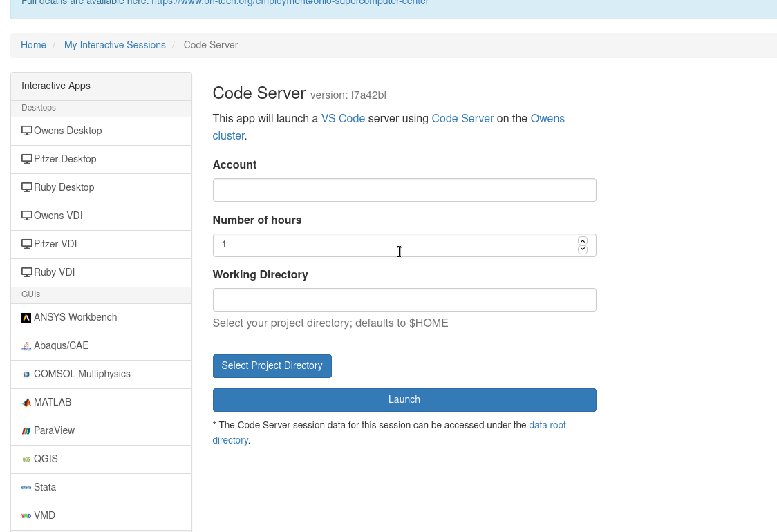Click the Ruby Desktop monitor icon
The width and height of the screenshot is (777, 532).
tap(27, 187)
